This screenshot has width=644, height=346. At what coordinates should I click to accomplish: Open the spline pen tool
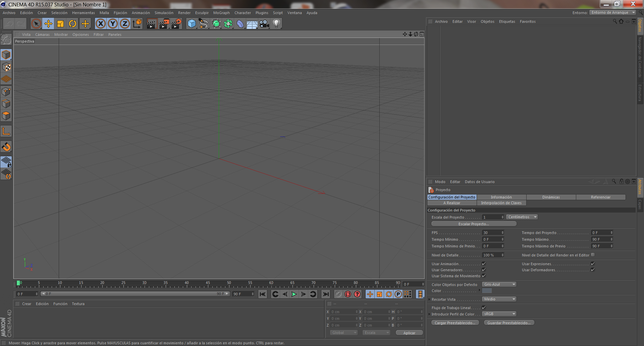(x=204, y=24)
